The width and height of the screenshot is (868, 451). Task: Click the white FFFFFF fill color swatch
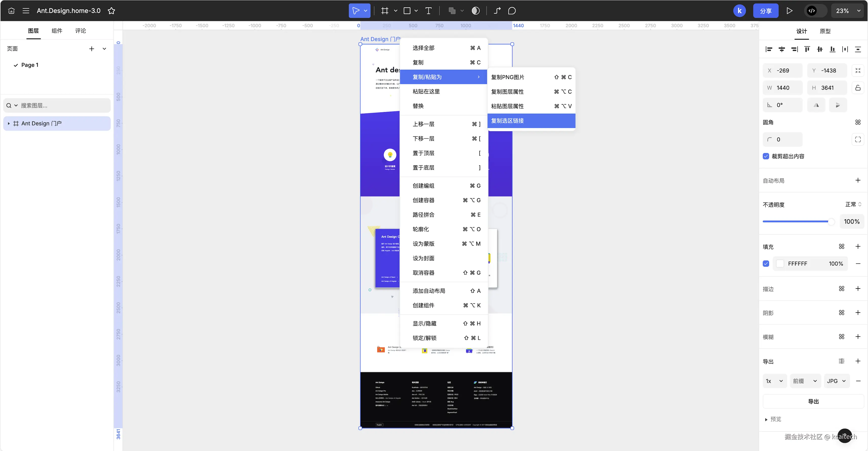pos(780,264)
